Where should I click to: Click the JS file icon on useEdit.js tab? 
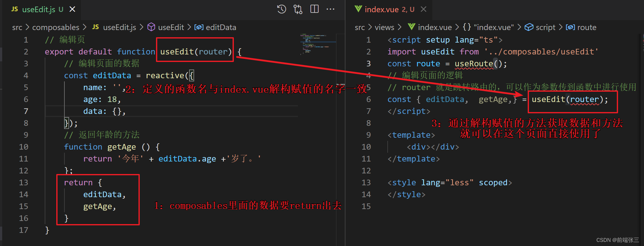[x=15, y=9]
